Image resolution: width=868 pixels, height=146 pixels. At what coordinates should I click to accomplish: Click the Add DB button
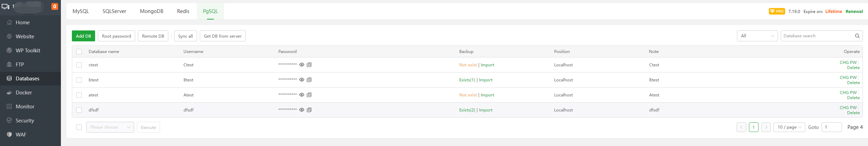83,36
